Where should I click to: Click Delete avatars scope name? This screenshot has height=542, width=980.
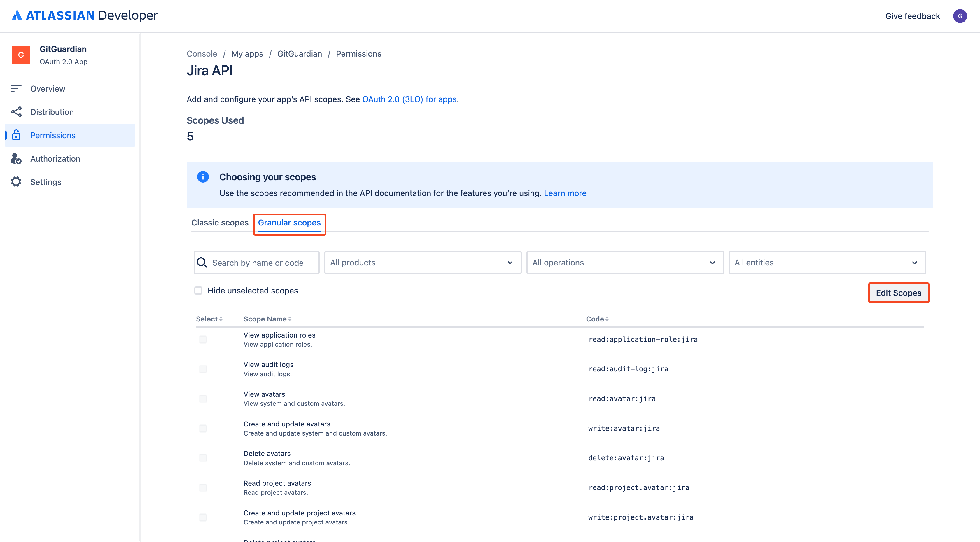pos(267,454)
